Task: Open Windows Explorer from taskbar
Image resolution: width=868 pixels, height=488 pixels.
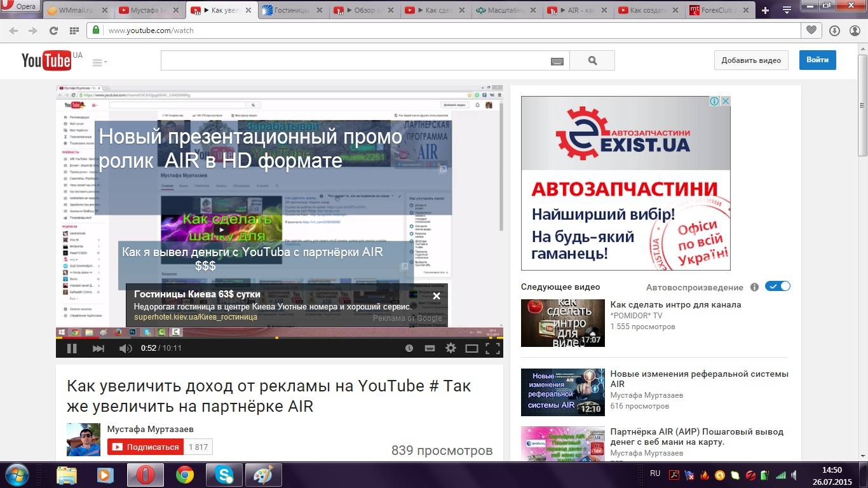Action: pyautogui.click(x=67, y=475)
